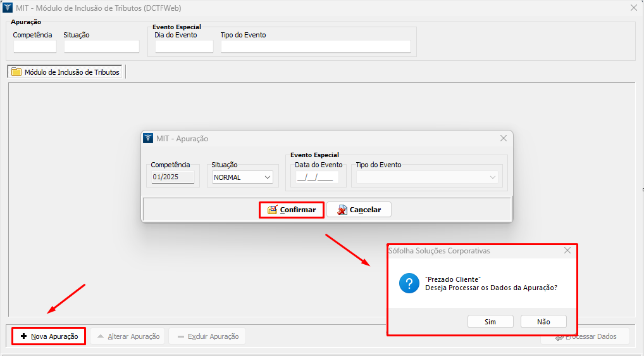The image size is (644, 356).
Task: Choose Não in the Sófolha prompt
Action: 543,322
